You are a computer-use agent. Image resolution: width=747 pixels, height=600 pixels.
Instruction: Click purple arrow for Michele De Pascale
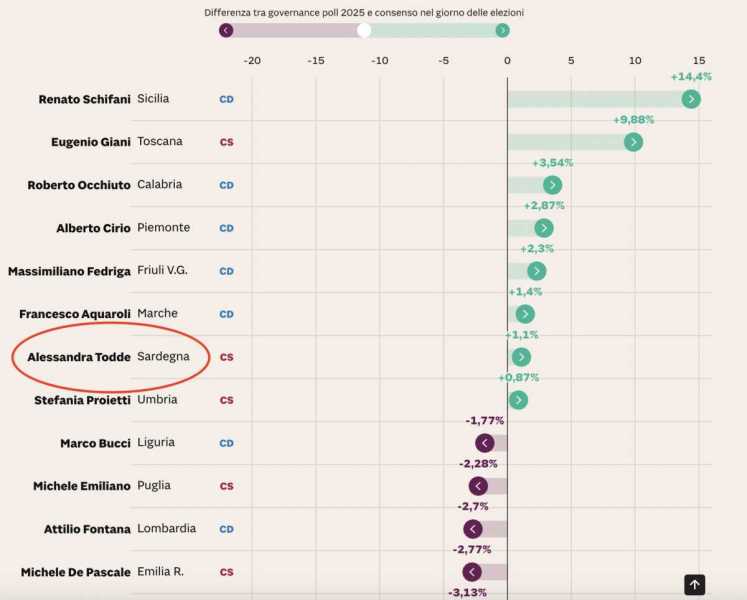[472, 572]
